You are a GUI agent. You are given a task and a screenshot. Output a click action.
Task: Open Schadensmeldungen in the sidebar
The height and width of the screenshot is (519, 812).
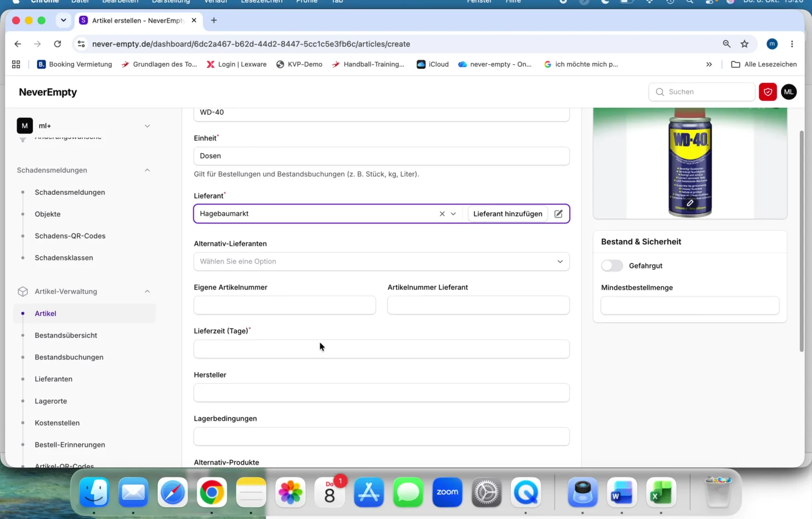(x=70, y=192)
